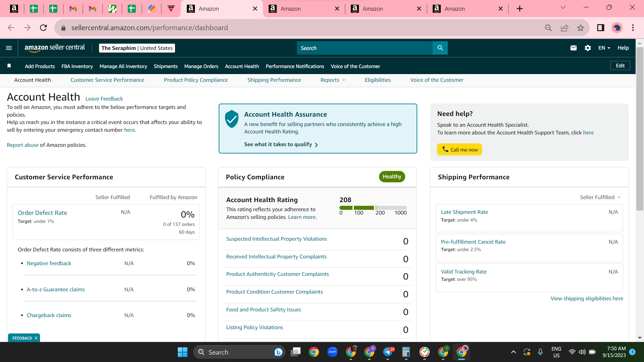Click The Seraphim United States store selector
This screenshot has width=644, height=362.
click(137, 48)
